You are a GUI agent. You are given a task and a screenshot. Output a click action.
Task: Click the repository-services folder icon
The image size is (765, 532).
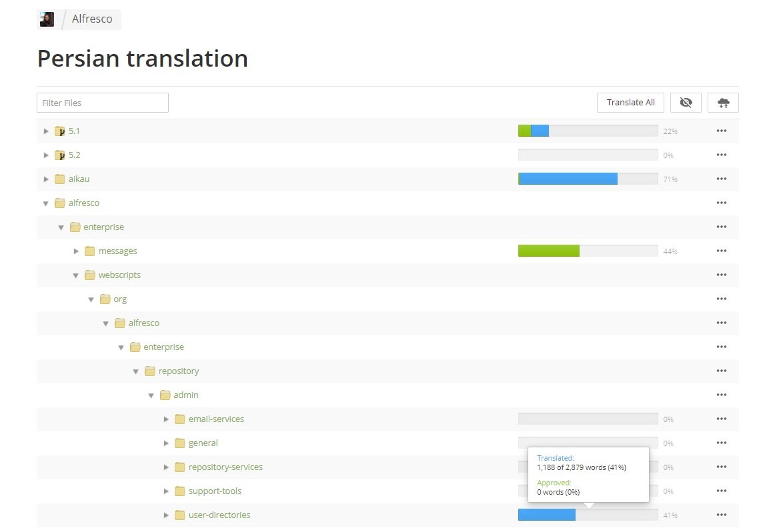(x=180, y=467)
